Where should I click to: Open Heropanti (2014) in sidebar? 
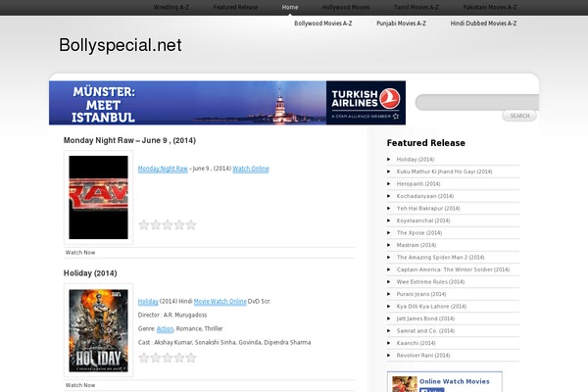click(418, 184)
